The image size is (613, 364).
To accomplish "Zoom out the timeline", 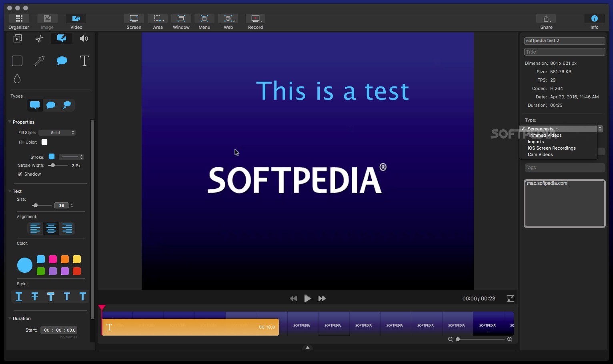I will point(451,339).
